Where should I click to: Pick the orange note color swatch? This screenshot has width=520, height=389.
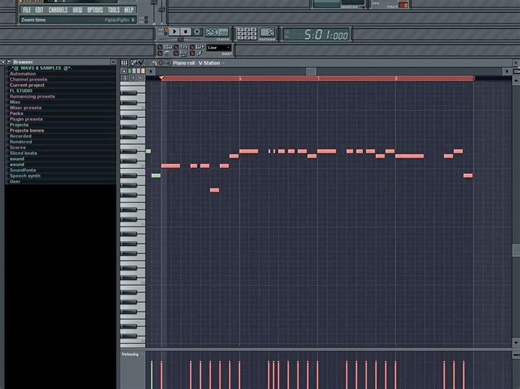click(143, 71)
